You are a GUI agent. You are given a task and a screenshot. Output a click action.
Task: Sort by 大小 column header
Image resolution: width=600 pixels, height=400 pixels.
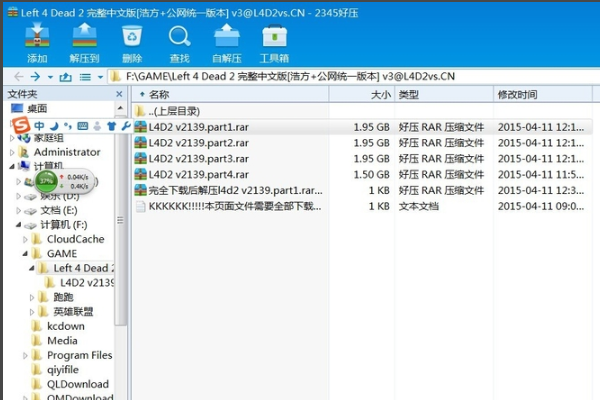pyautogui.click(x=362, y=94)
